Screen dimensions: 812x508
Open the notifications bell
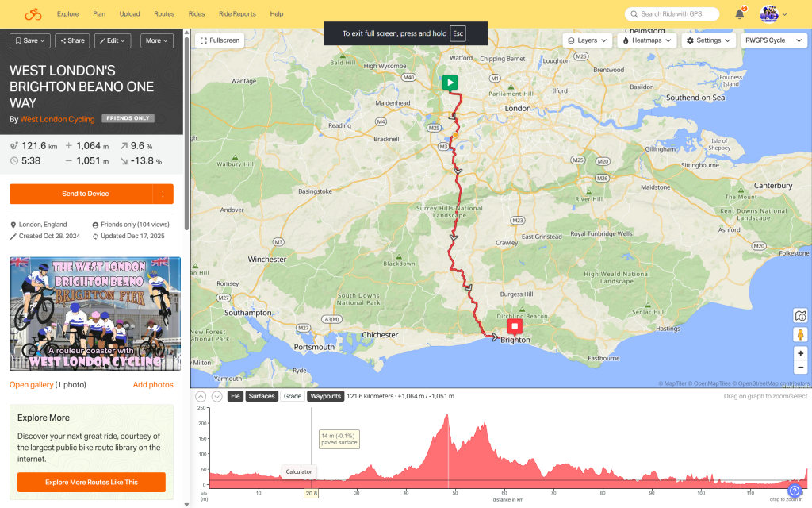coord(739,14)
